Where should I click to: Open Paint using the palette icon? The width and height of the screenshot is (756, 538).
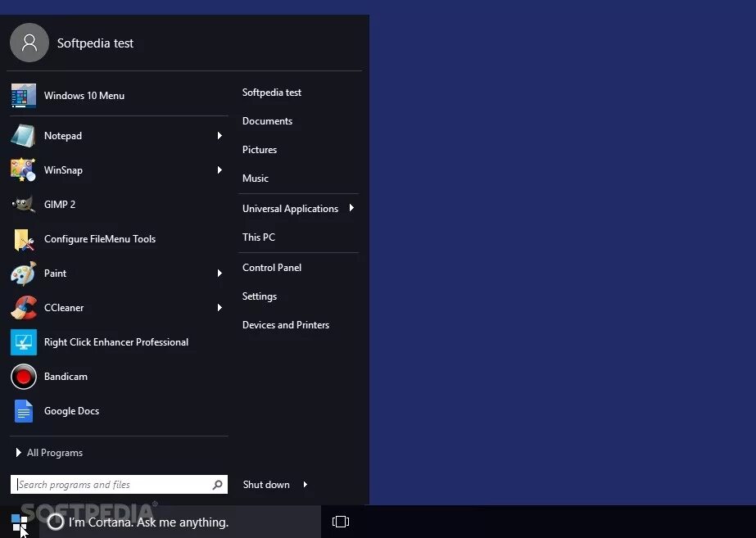pos(23,274)
